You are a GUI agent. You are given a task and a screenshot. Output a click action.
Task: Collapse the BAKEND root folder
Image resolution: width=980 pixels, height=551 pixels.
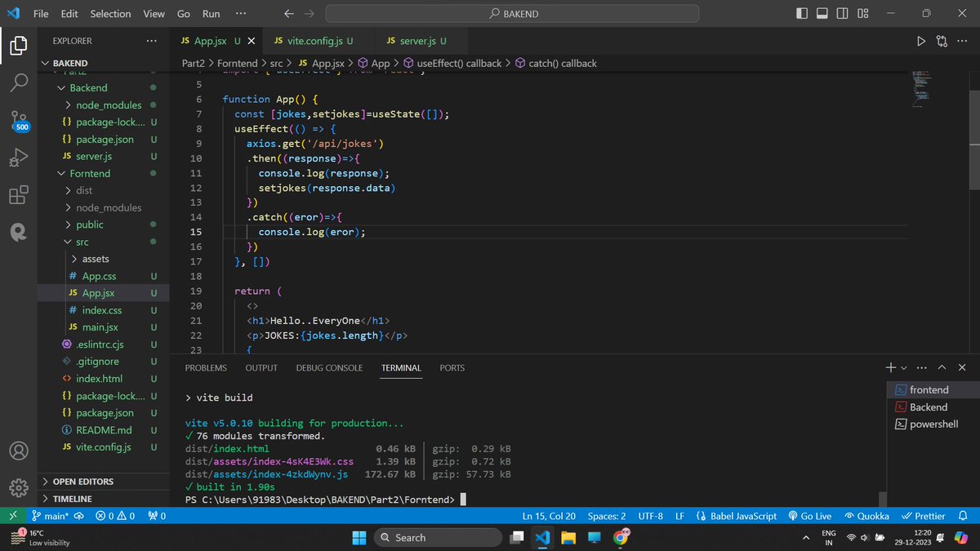pyautogui.click(x=103, y=63)
